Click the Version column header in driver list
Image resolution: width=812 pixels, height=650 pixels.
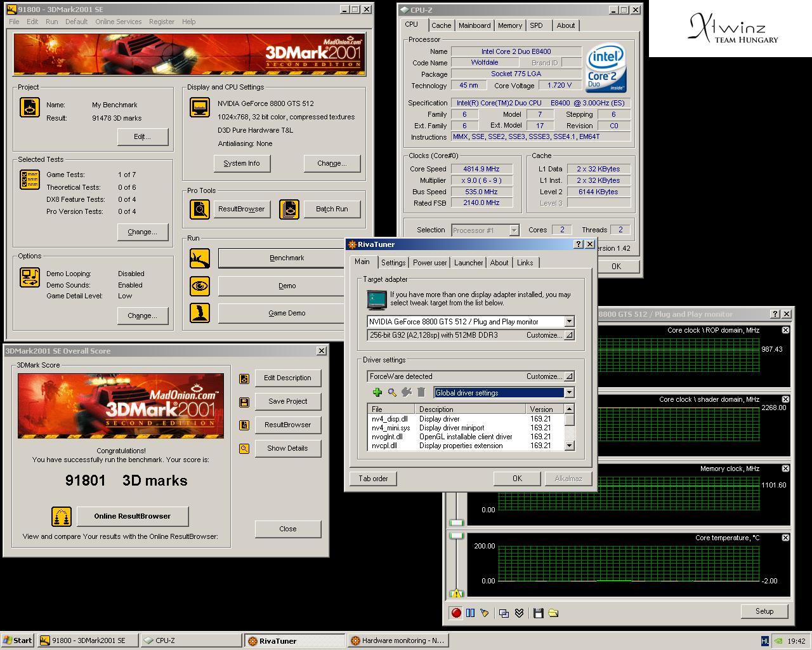[544, 409]
